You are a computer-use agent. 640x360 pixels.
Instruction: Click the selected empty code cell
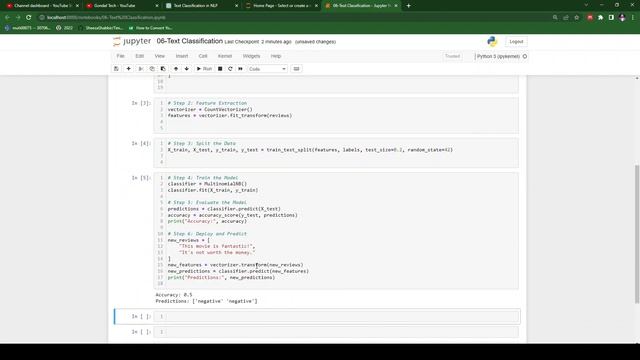[336, 316]
